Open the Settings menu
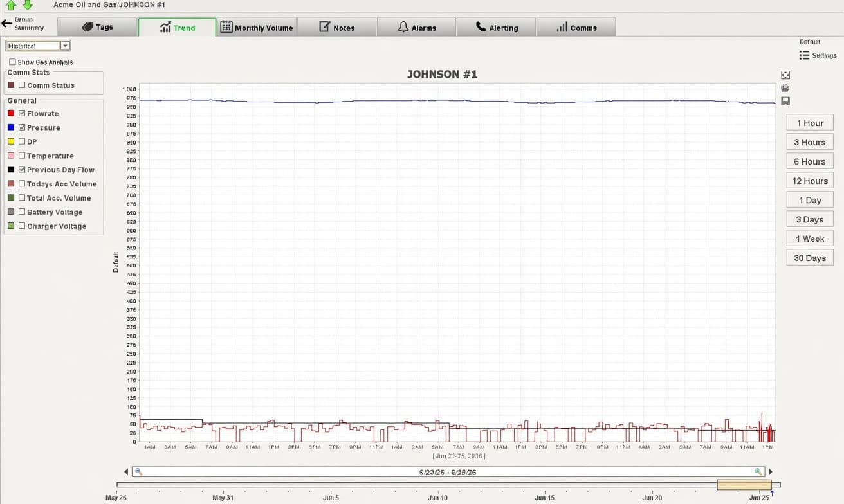The height and width of the screenshot is (504, 844). click(818, 55)
